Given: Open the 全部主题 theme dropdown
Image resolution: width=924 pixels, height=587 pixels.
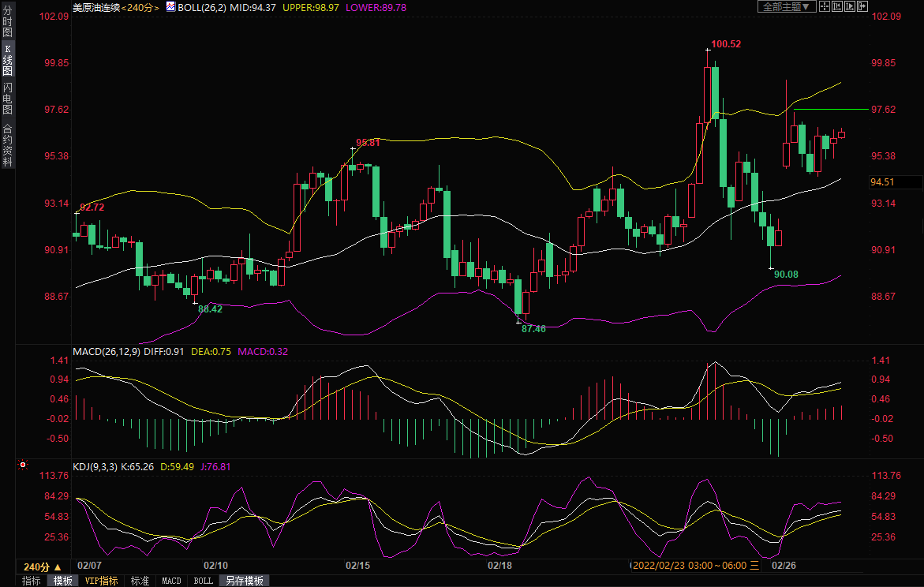Looking at the screenshot, I should [x=786, y=7].
